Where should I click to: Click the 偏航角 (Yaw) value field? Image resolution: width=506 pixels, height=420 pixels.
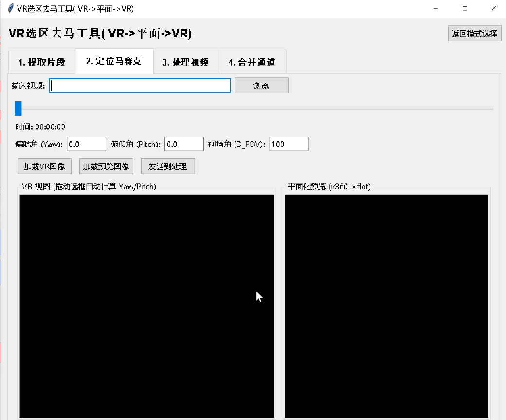86,144
